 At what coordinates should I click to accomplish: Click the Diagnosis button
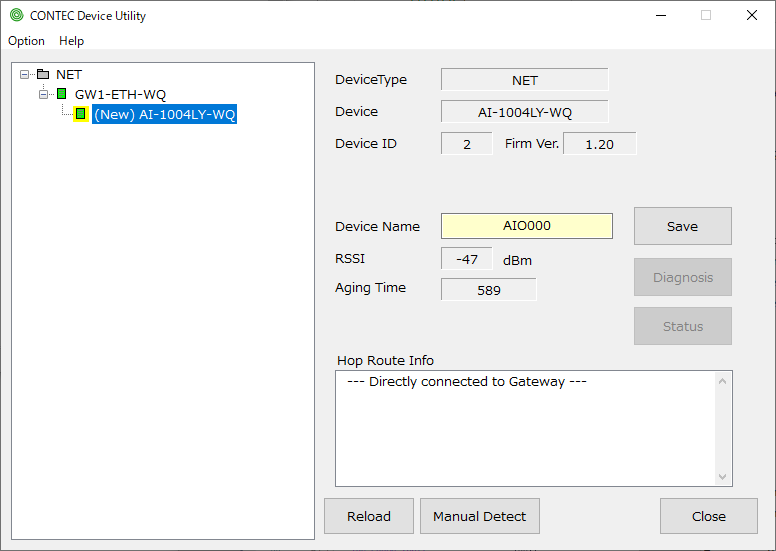click(x=682, y=277)
